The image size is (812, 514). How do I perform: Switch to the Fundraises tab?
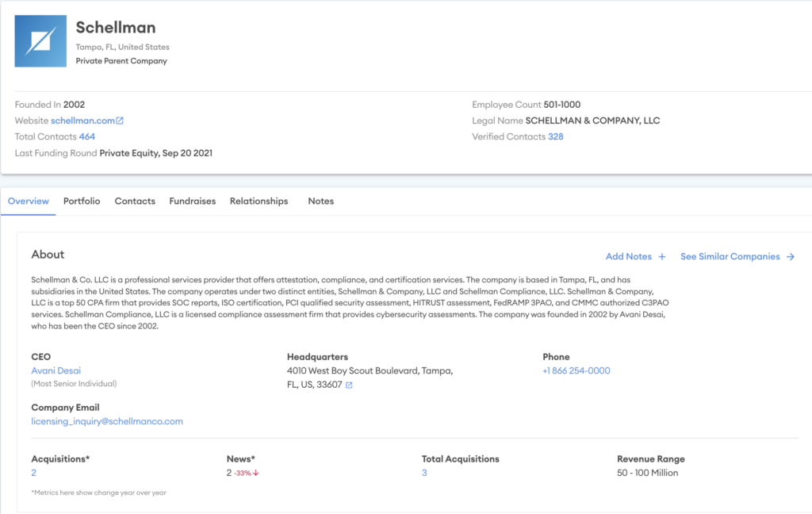point(193,201)
